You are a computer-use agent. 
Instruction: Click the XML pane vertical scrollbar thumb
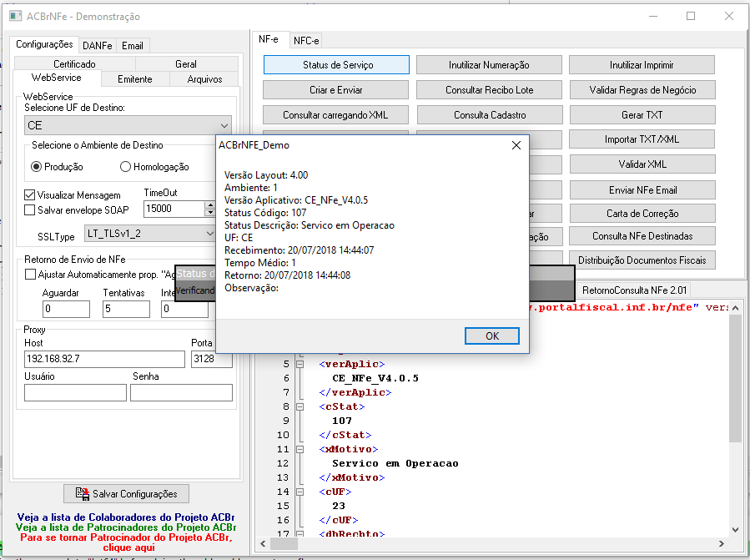735,378
